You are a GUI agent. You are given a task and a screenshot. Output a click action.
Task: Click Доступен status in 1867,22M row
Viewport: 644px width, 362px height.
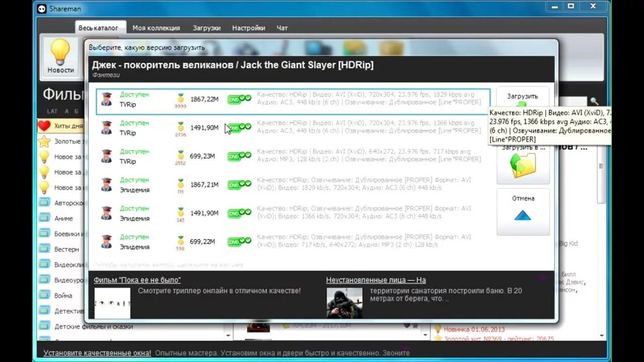[134, 95]
